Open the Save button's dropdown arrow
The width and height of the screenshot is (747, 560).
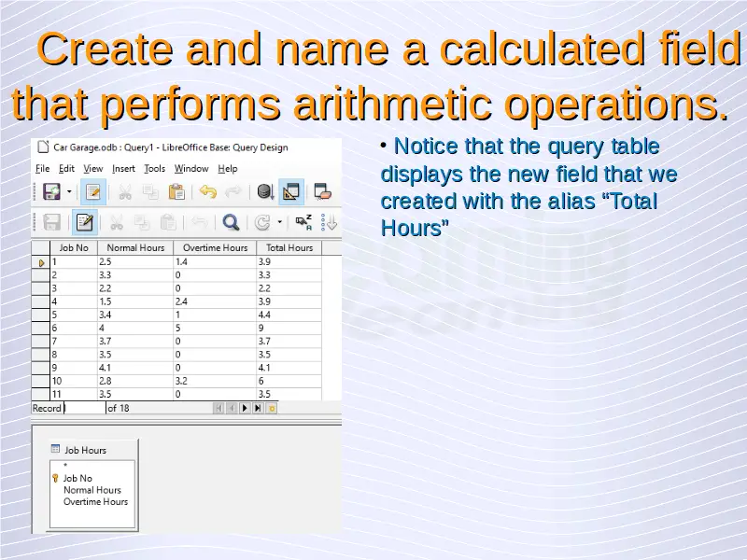pyautogui.click(x=69, y=192)
